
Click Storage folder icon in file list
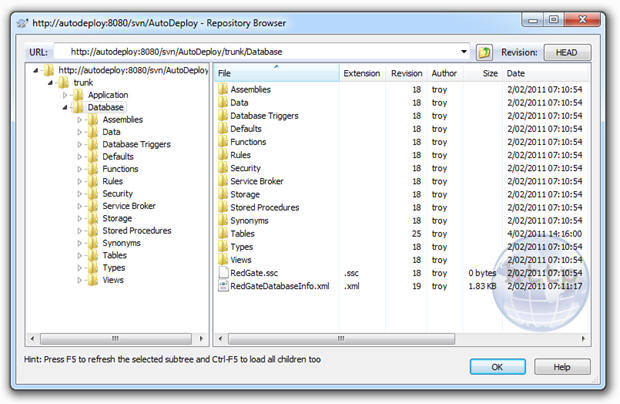pyautogui.click(x=223, y=194)
